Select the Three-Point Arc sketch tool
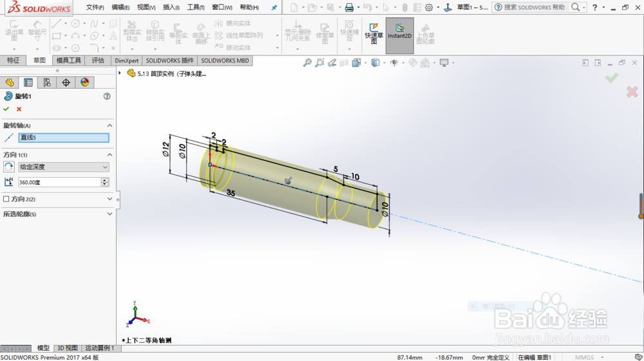Viewport: 644px width, 361px height. point(75,35)
